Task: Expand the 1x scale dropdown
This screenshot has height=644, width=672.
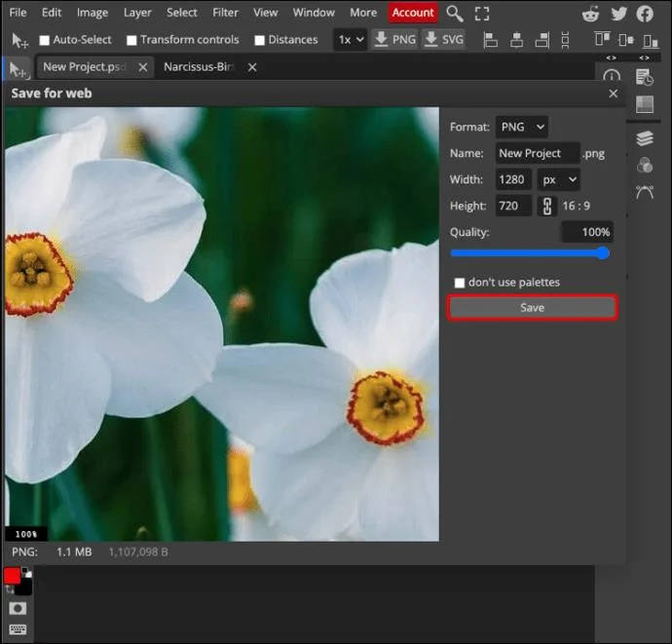Action: click(x=351, y=40)
